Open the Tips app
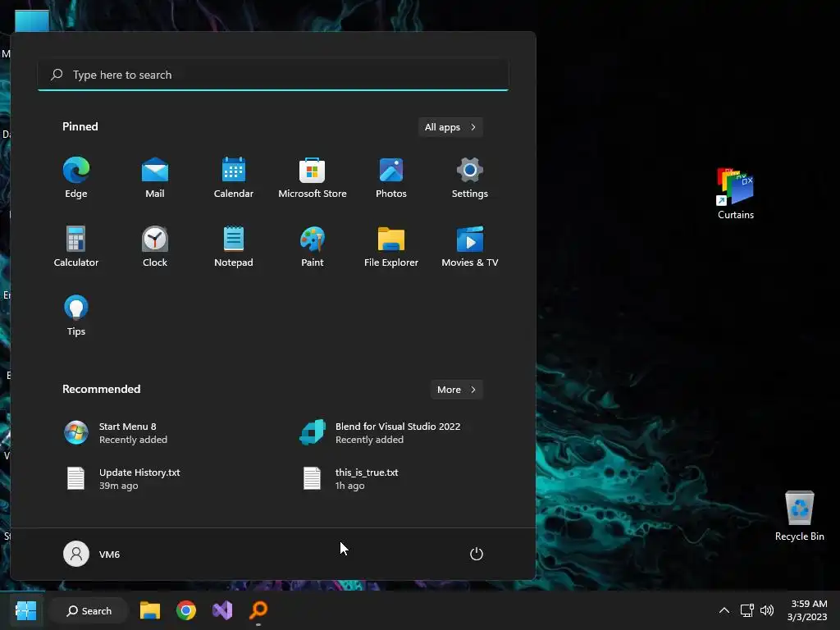This screenshot has height=630, width=840. coord(76,316)
